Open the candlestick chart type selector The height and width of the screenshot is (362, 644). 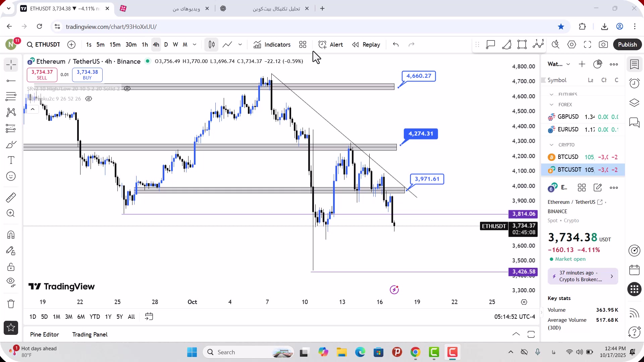point(212,45)
